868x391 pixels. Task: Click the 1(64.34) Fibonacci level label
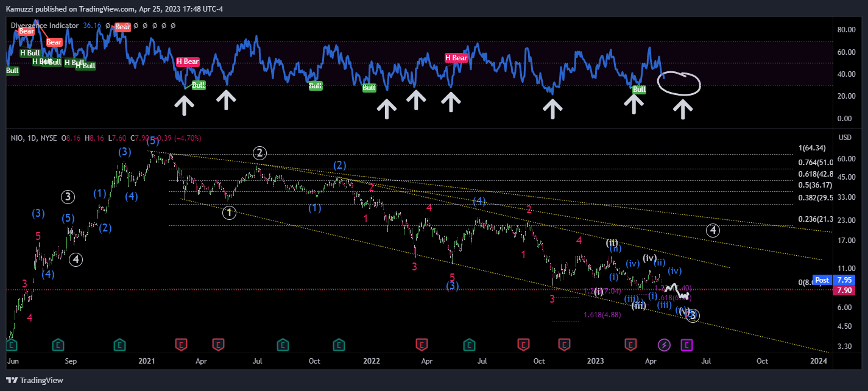(x=813, y=148)
